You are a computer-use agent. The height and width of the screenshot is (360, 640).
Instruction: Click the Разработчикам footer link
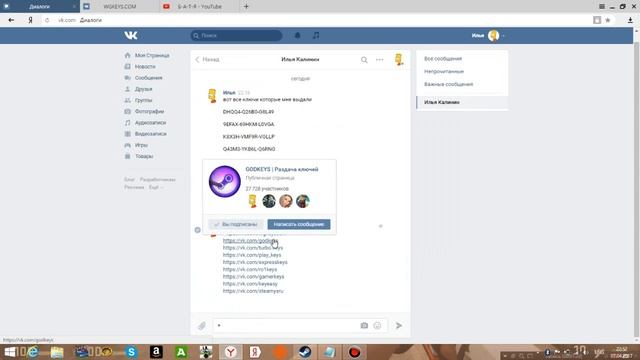point(158,180)
